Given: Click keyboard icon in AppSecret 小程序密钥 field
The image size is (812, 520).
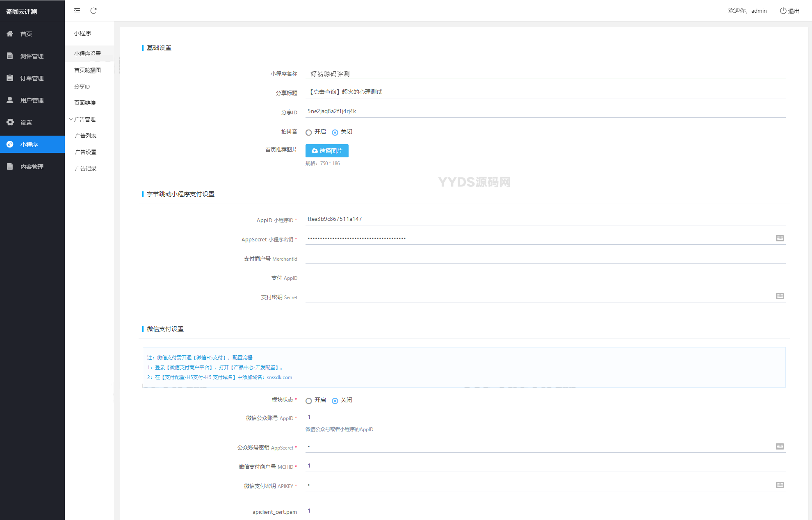Looking at the screenshot, I should pyautogui.click(x=780, y=238).
